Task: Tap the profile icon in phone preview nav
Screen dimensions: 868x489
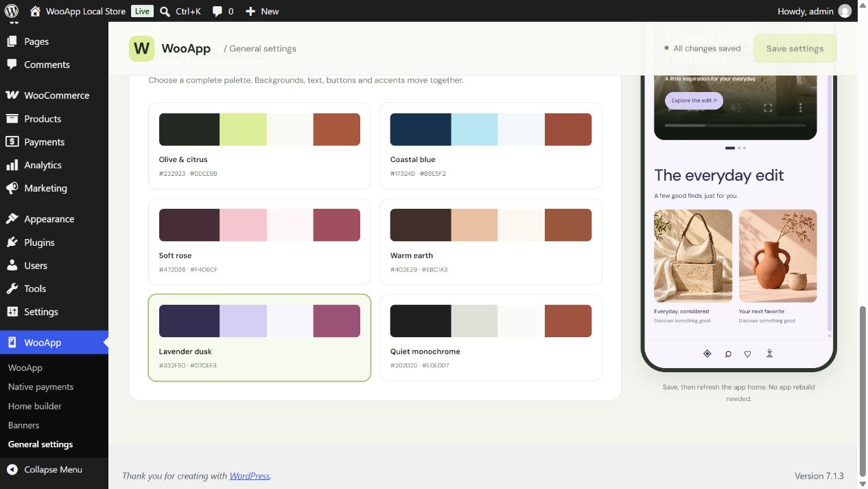Action: [769, 354]
